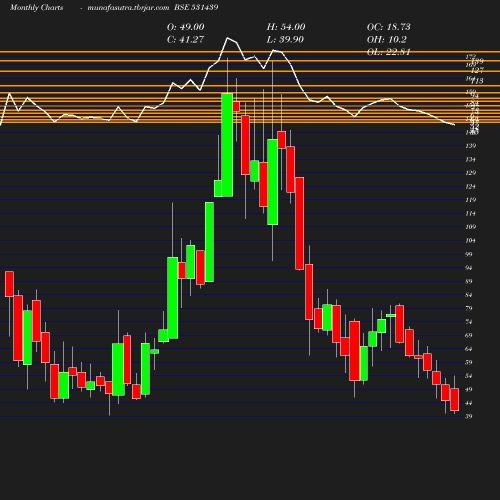Click price axis label 59
This screenshot has height=500, width=500.
[469, 362]
